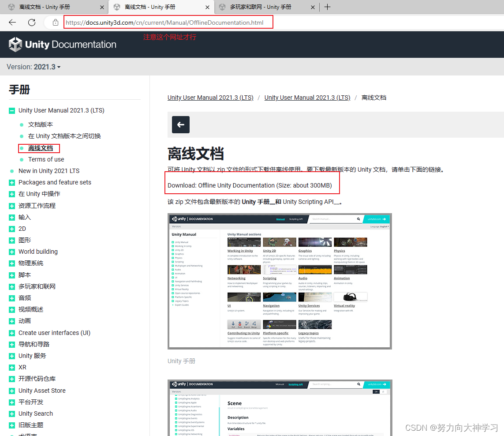
Task: Click the black back-arrow button in content
Action: tap(181, 124)
